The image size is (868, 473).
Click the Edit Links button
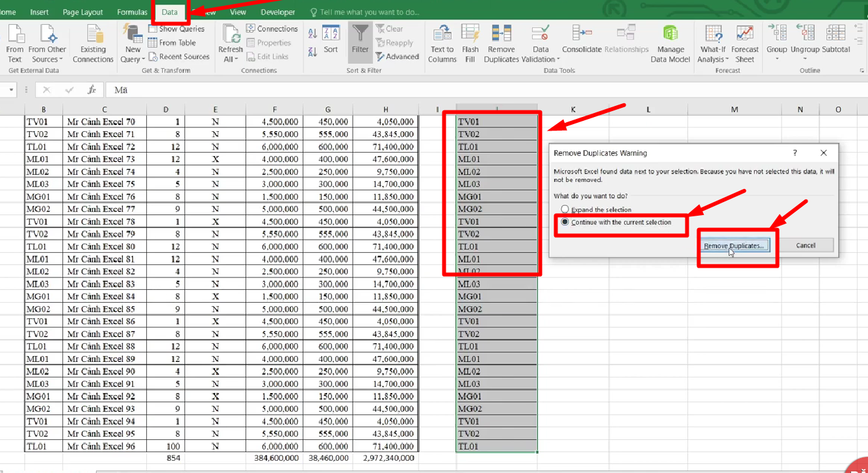267,57
